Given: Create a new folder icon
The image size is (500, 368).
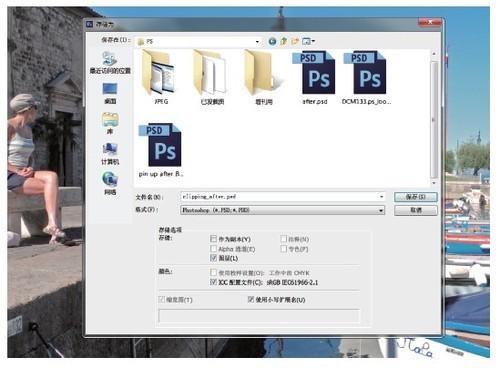Looking at the screenshot, I should point(295,41).
